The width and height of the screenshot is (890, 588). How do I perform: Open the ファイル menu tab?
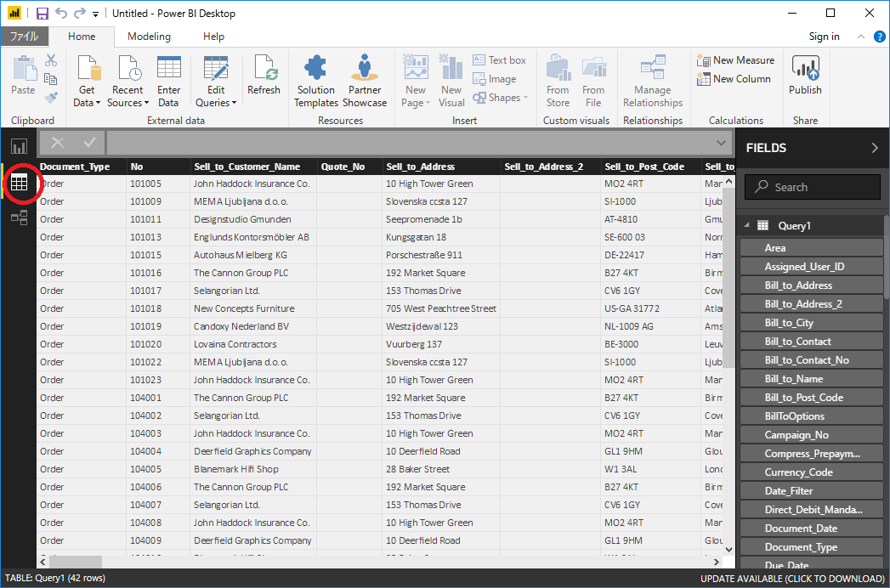25,37
